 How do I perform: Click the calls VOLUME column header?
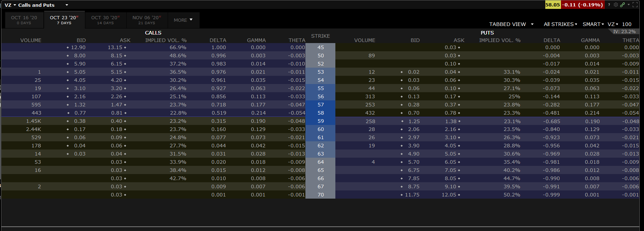[31, 40]
